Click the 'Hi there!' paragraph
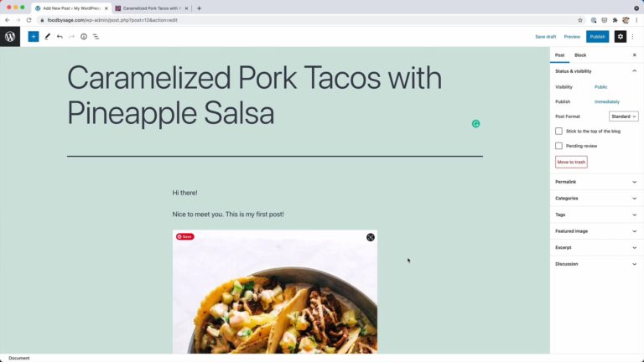 [184, 193]
